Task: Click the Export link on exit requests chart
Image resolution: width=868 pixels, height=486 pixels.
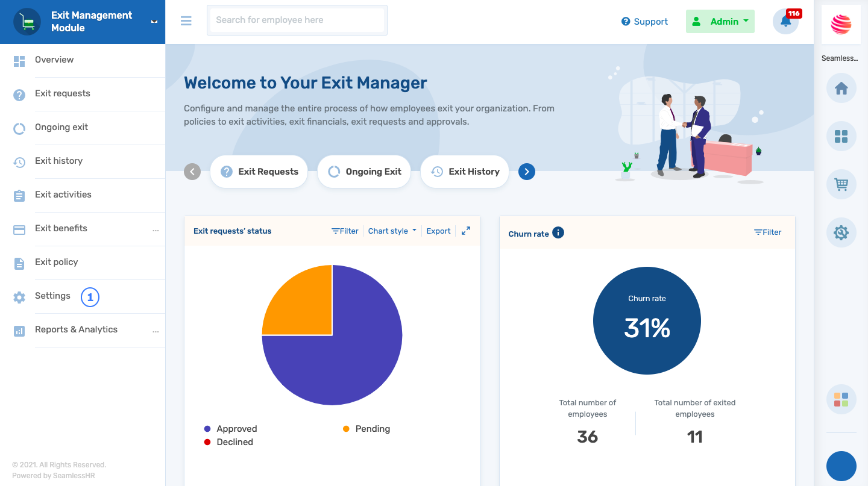Action: point(438,231)
